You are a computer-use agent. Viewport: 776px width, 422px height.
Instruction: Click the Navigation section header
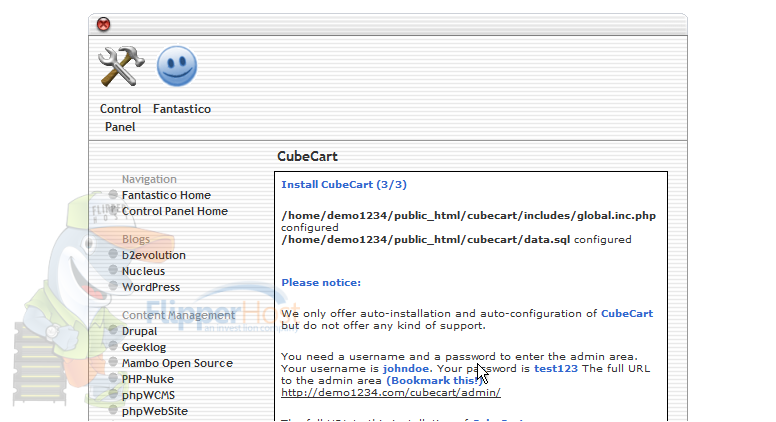click(x=149, y=179)
